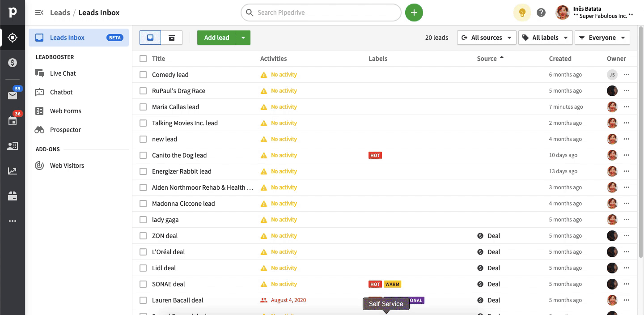Click the WARM label on SONAE deal
This screenshot has height=315, width=644.
tap(392, 284)
